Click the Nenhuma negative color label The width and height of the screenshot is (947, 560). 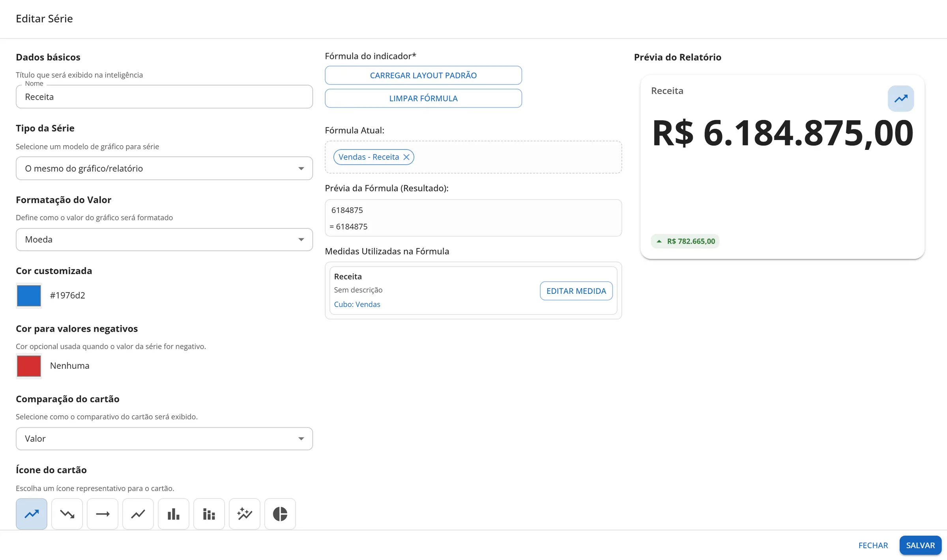tap(69, 366)
